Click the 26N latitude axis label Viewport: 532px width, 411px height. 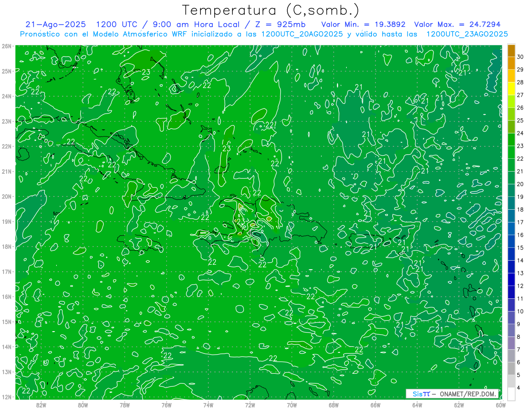7,46
